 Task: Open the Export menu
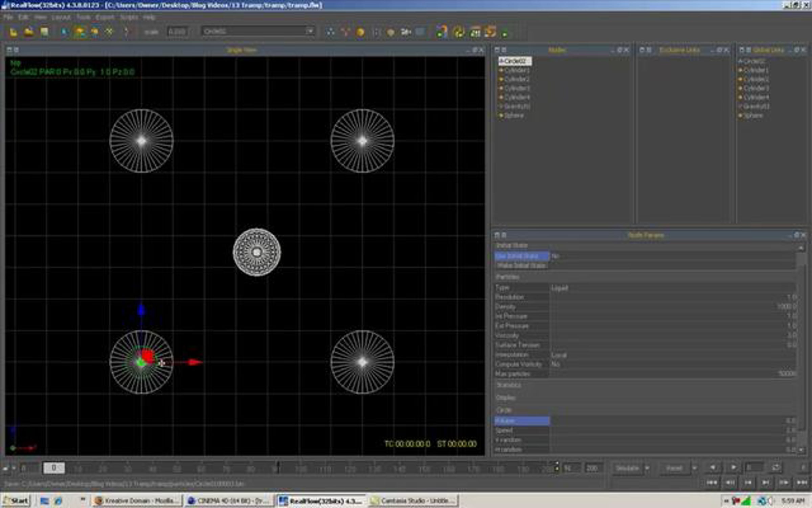pos(105,17)
